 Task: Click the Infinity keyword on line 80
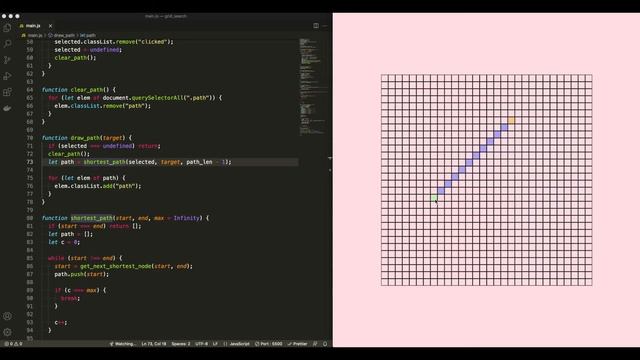click(x=187, y=218)
